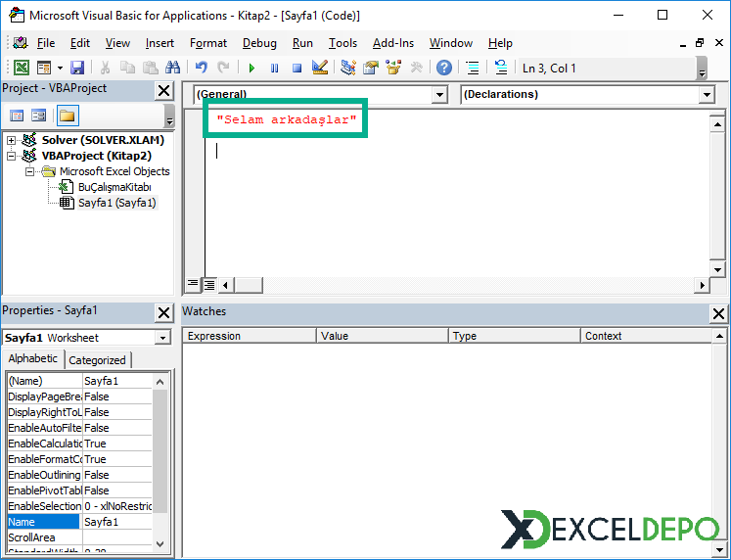Open the Insert menu
Viewport: 731px width, 560px height.
[x=160, y=43]
